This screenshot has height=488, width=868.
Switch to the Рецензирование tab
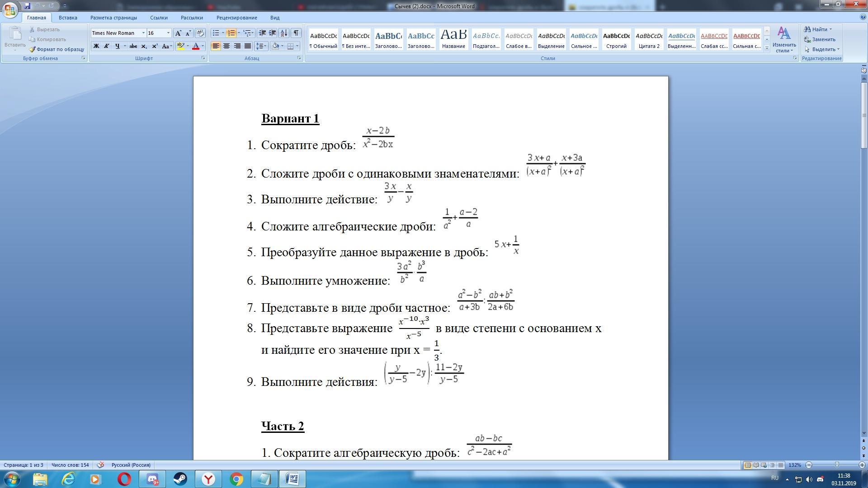[236, 18]
